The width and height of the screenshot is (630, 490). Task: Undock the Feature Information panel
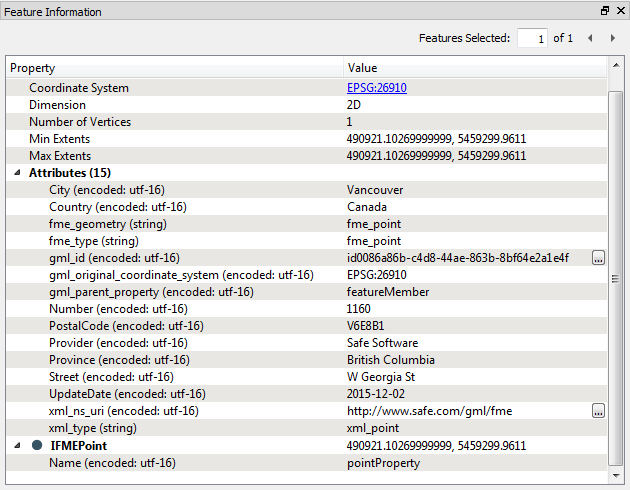pos(605,11)
